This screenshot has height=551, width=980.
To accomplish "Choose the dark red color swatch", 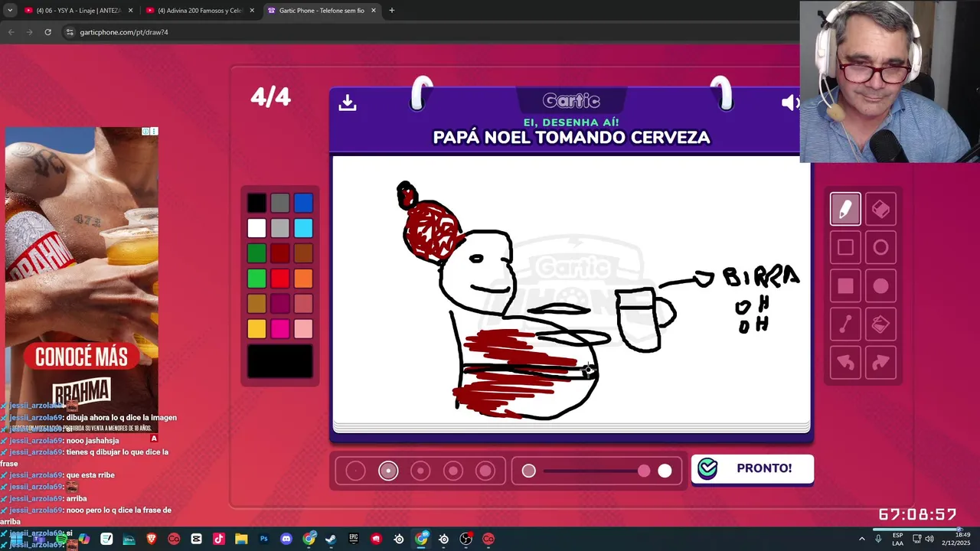I will click(x=280, y=253).
